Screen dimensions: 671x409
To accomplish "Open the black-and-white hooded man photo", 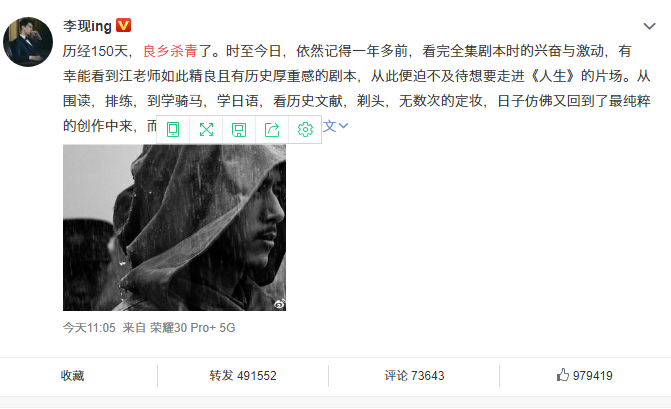I will pyautogui.click(x=174, y=228).
